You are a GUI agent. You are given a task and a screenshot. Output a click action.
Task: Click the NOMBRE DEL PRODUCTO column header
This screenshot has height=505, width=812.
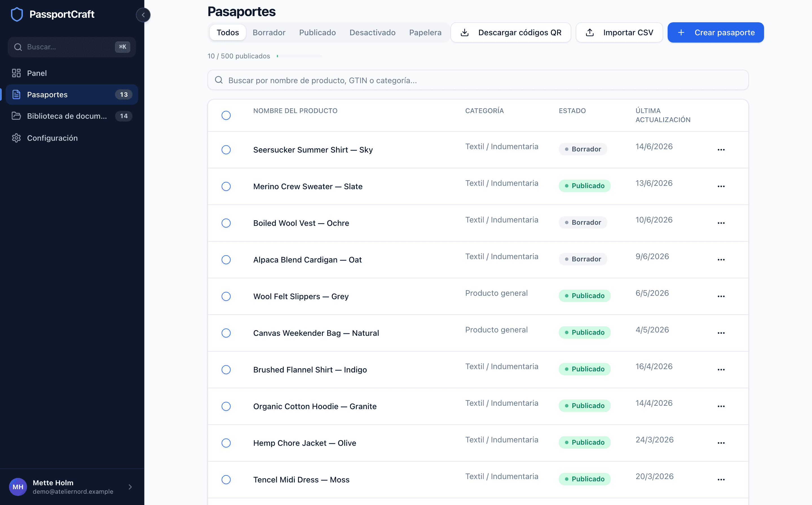(x=295, y=111)
